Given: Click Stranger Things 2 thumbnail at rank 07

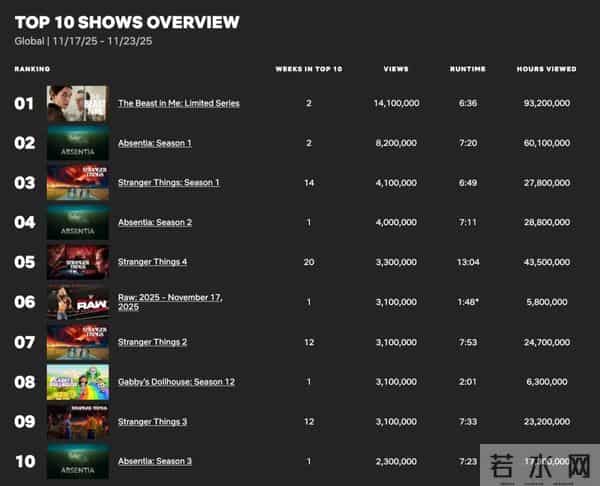Looking at the screenshot, I should (78, 342).
